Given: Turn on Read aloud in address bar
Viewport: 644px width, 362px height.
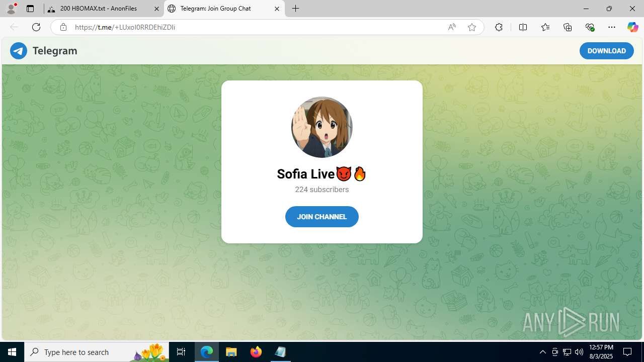Looking at the screenshot, I should (x=452, y=27).
